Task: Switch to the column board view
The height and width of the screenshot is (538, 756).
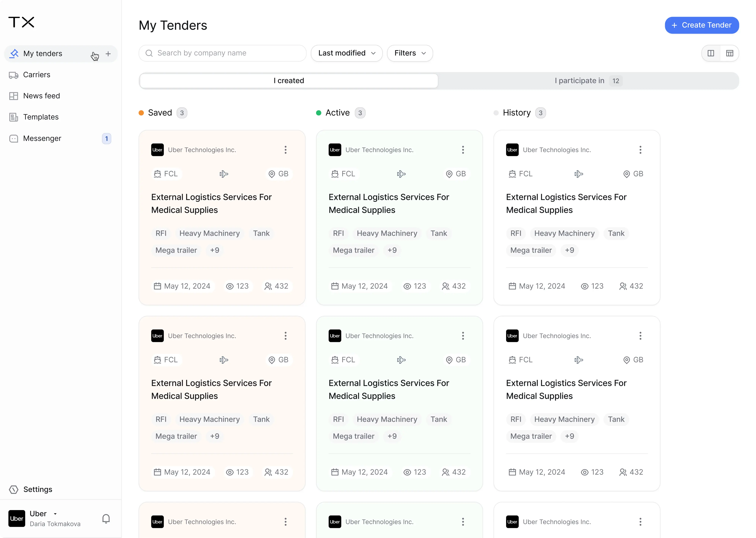Action: (x=711, y=53)
